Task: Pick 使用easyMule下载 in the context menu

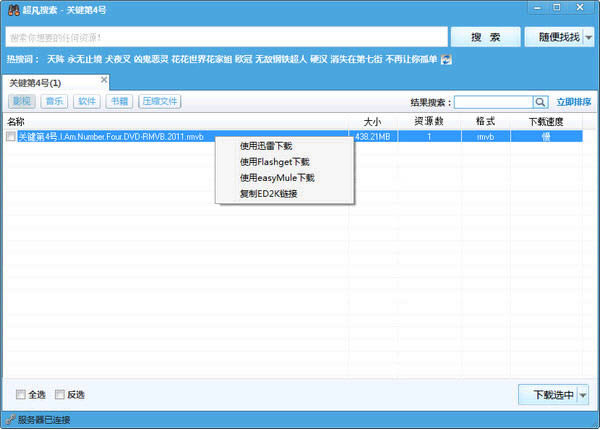Action: click(x=277, y=177)
